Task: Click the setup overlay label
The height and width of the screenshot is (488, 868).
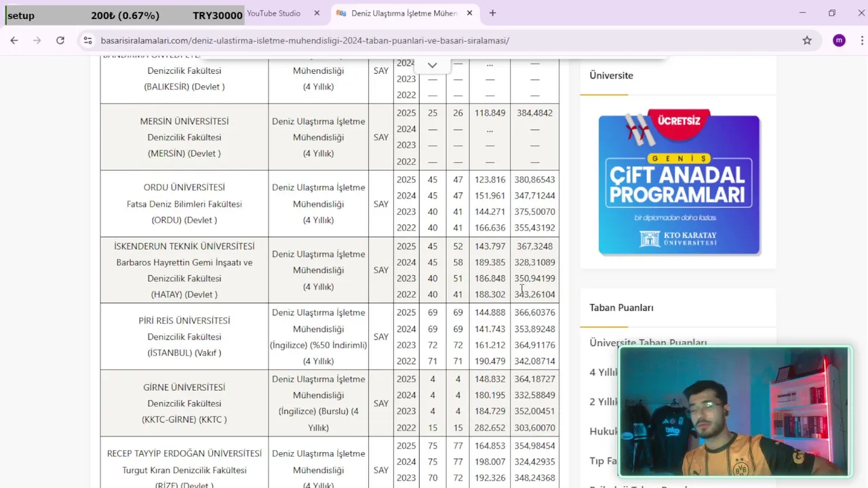Action: coord(21,16)
